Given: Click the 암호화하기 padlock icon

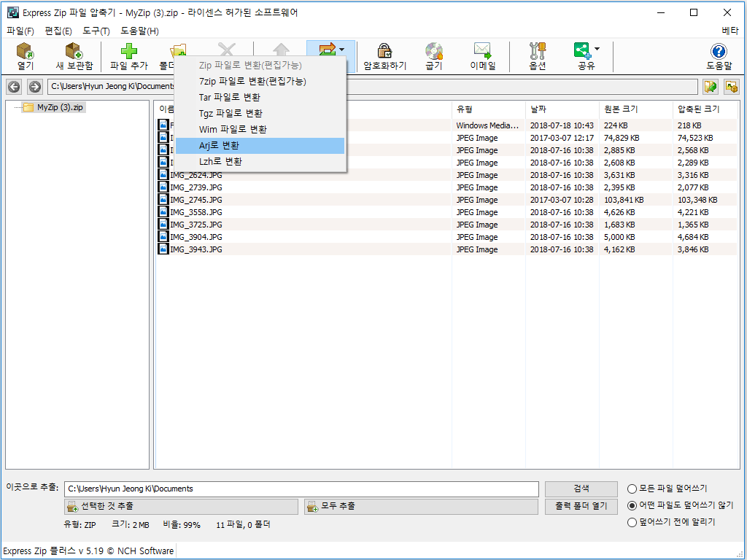Looking at the screenshot, I should (x=384, y=50).
